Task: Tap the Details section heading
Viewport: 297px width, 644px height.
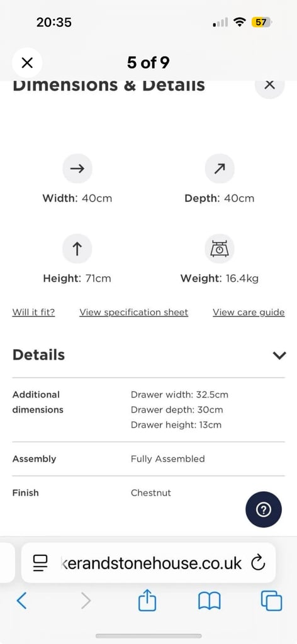Action: 38,355
